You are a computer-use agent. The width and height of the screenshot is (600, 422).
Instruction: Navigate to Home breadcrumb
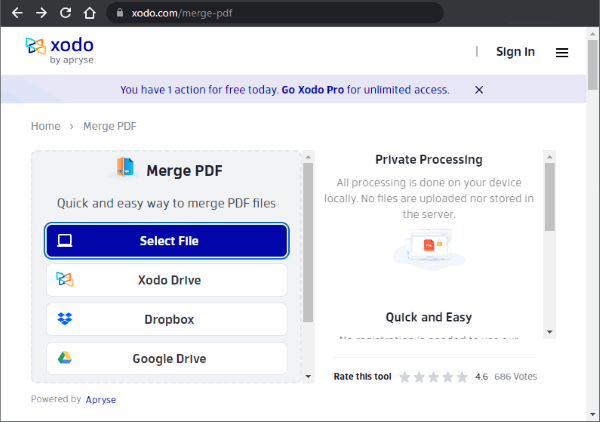[x=46, y=126]
